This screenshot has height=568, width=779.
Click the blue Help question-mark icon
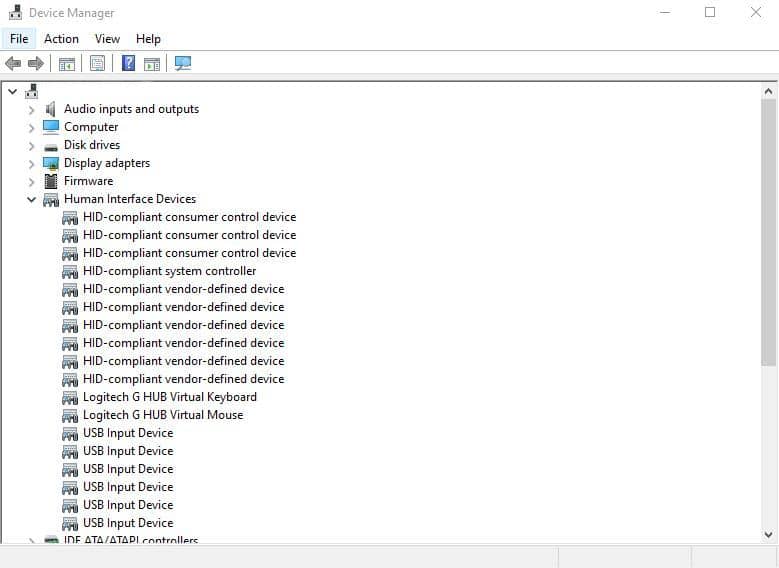(x=128, y=63)
